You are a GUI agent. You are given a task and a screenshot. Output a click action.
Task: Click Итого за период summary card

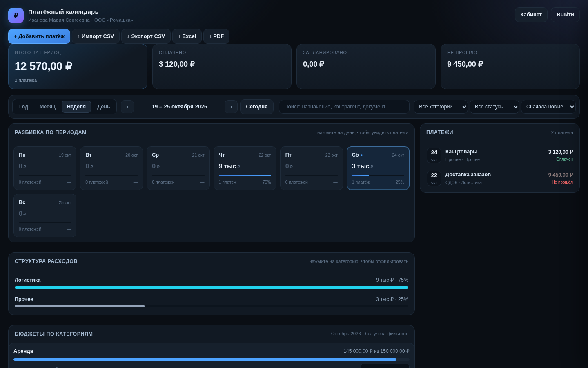[78, 66]
